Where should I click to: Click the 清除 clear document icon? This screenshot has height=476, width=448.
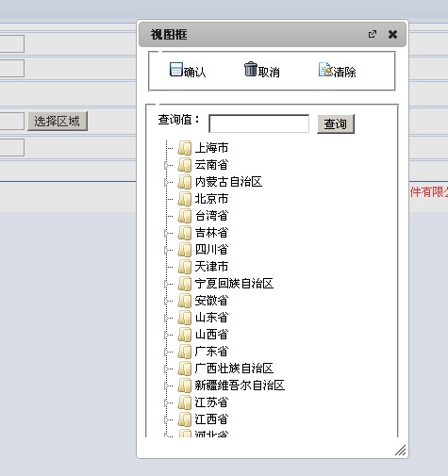[x=325, y=69]
